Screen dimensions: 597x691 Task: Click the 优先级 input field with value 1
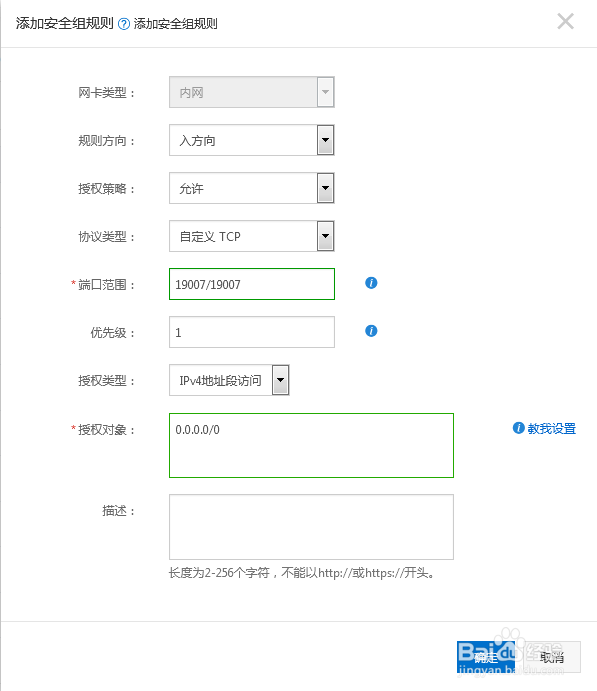click(252, 332)
